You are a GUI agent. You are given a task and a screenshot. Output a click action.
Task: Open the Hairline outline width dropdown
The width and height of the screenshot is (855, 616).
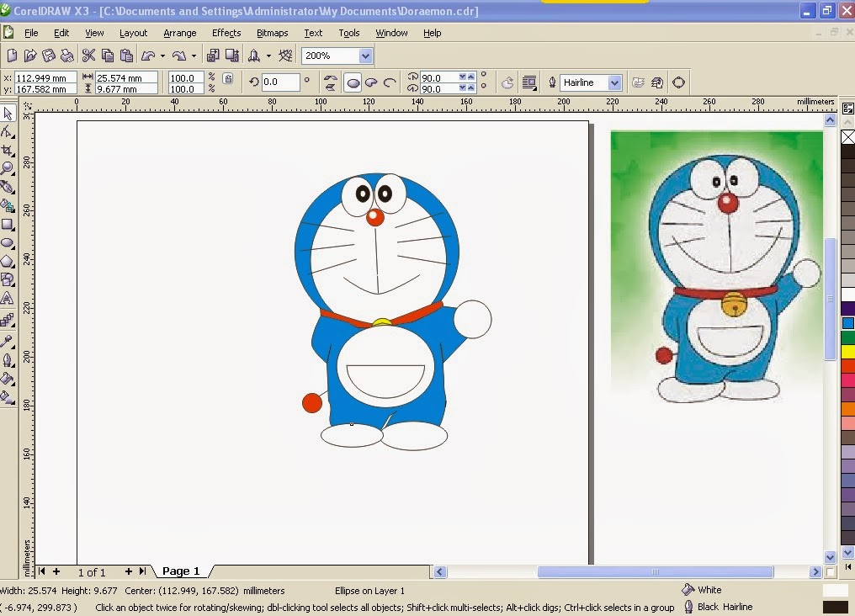point(614,82)
